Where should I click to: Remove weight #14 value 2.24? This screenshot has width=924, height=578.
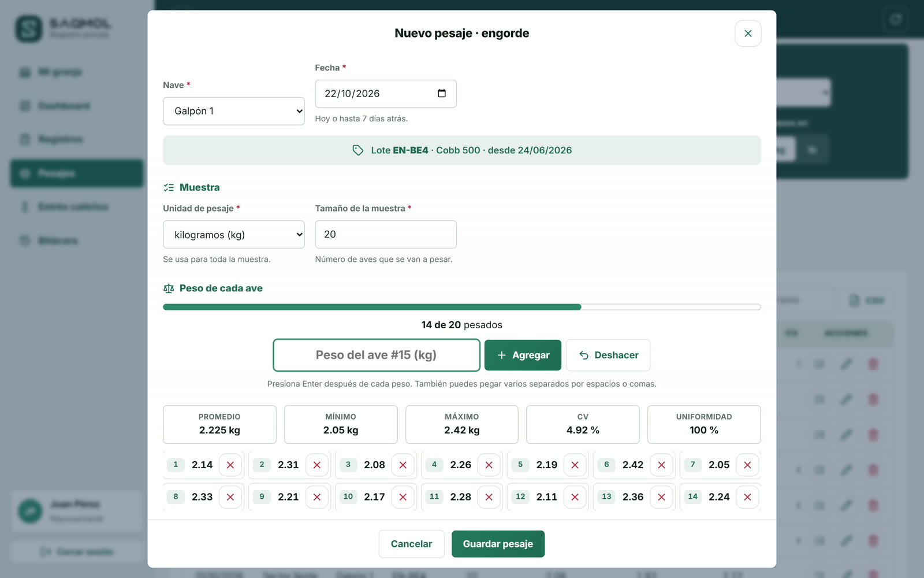pyautogui.click(x=747, y=497)
